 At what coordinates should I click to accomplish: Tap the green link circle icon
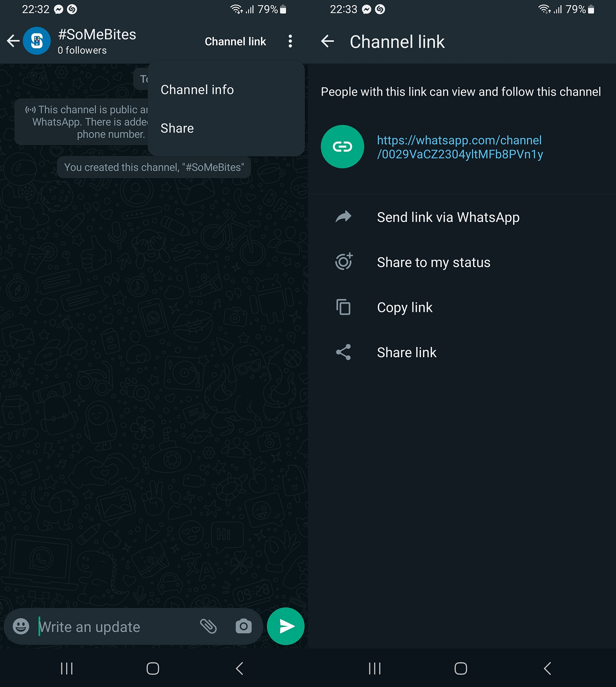tap(342, 146)
